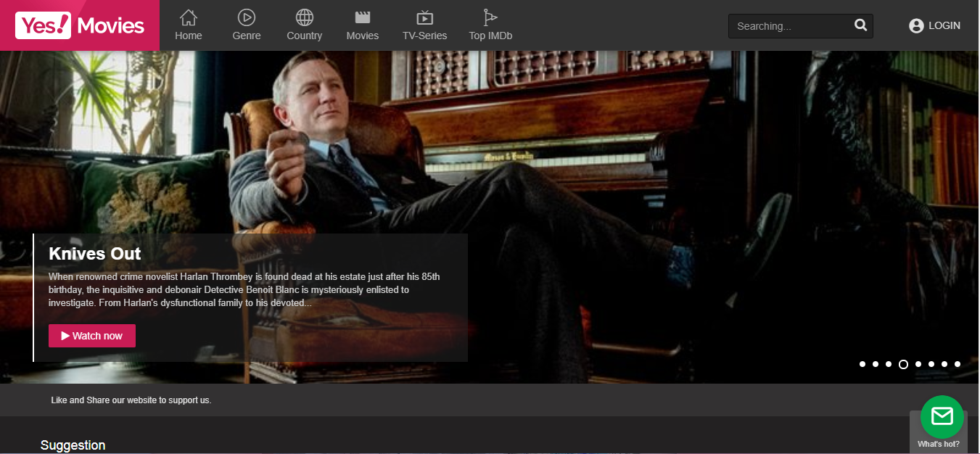This screenshot has width=980, height=454.
Task: Open the Movies clapperboard icon
Action: coord(363,17)
